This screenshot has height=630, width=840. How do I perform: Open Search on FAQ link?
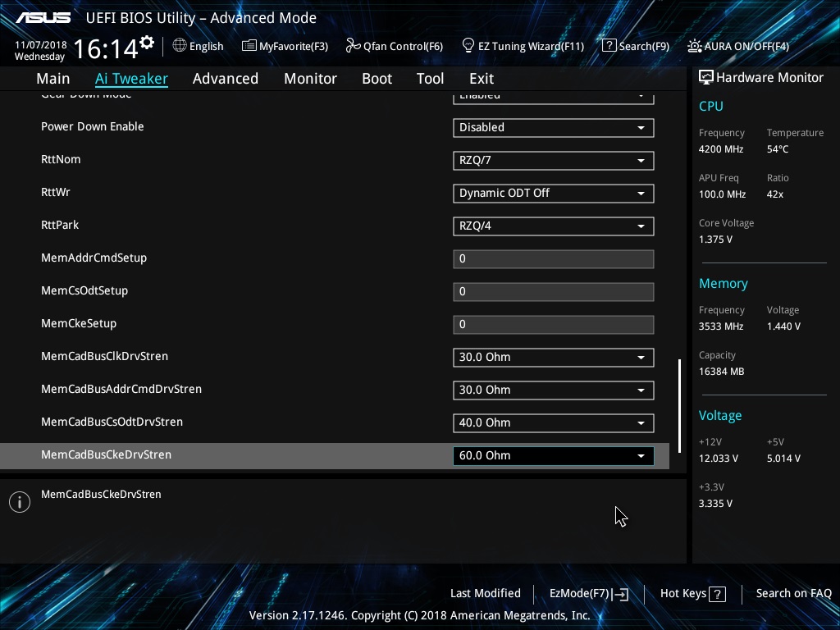coord(793,593)
